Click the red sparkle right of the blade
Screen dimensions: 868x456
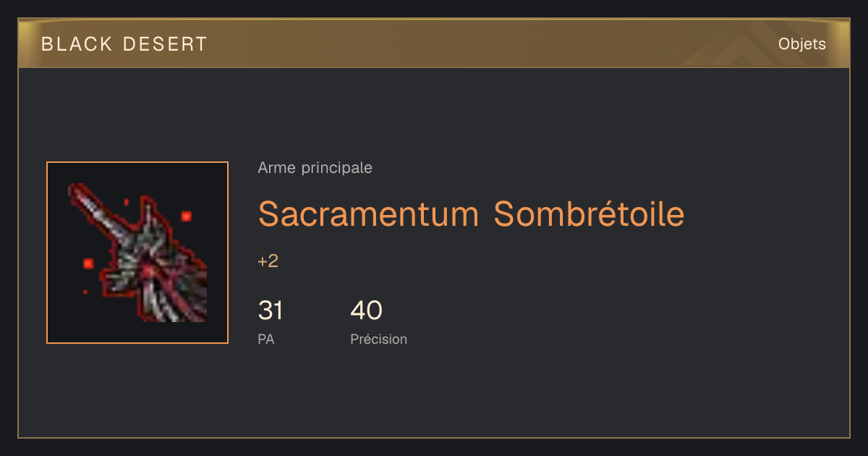pos(186,216)
